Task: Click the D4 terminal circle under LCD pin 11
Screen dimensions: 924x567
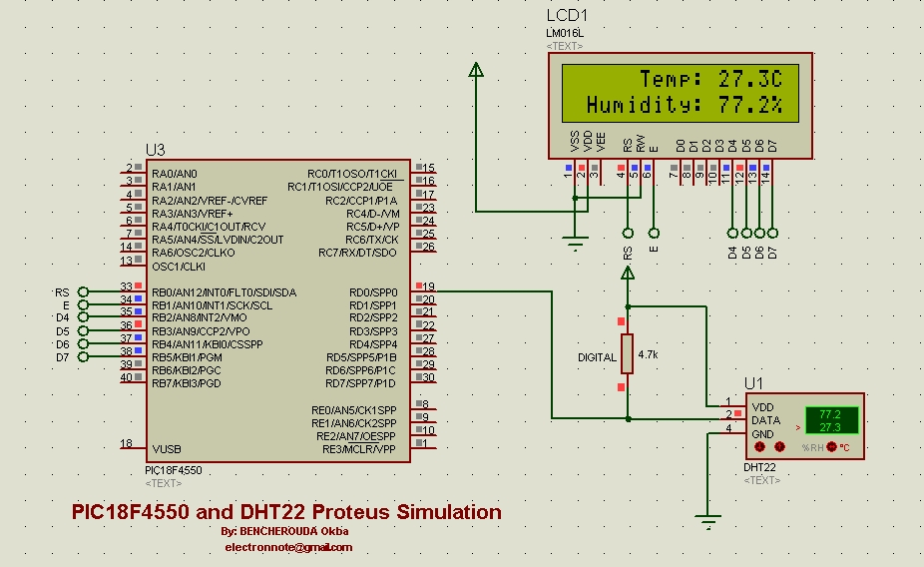Action: coord(732,233)
